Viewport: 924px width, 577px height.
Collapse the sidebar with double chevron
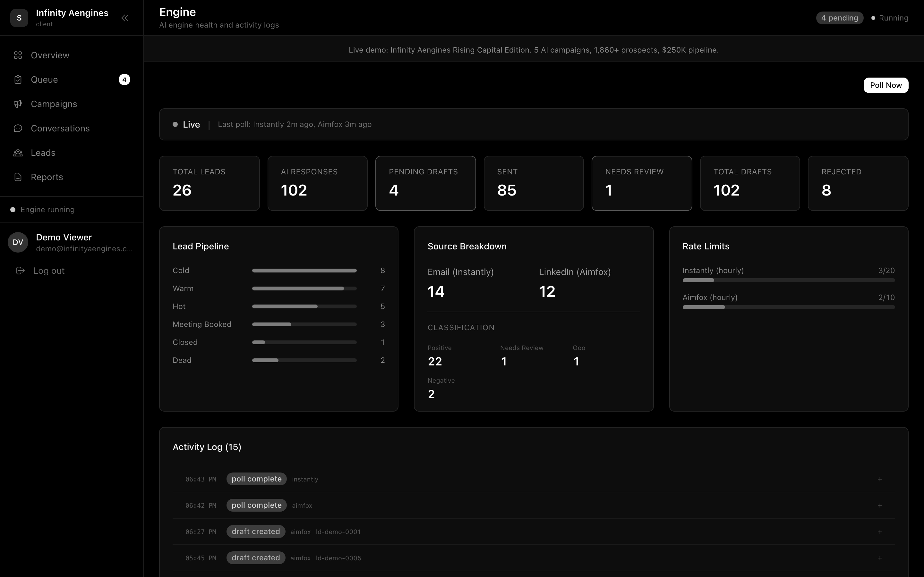(x=125, y=18)
